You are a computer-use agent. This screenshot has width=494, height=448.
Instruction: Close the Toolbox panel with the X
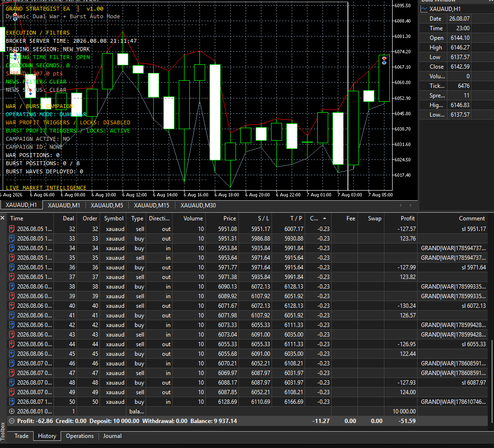[x=2, y=218]
